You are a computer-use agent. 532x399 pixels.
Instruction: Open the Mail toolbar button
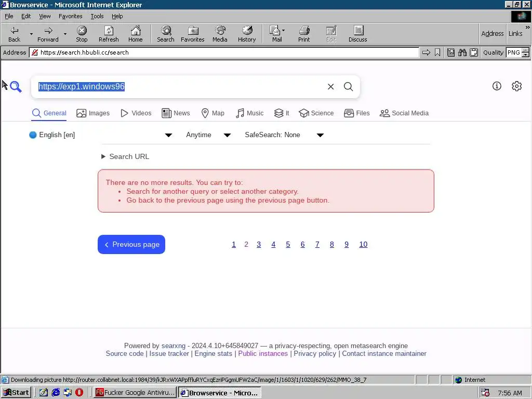pos(277,34)
